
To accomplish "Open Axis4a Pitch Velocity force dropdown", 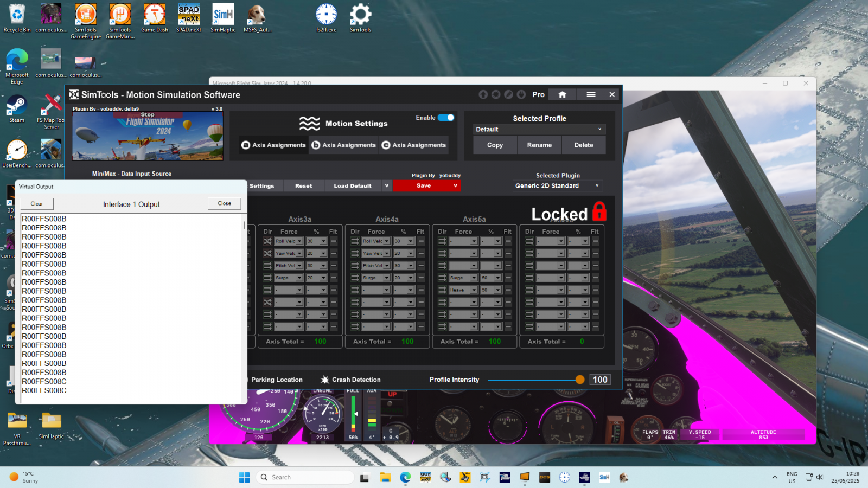I will (376, 266).
